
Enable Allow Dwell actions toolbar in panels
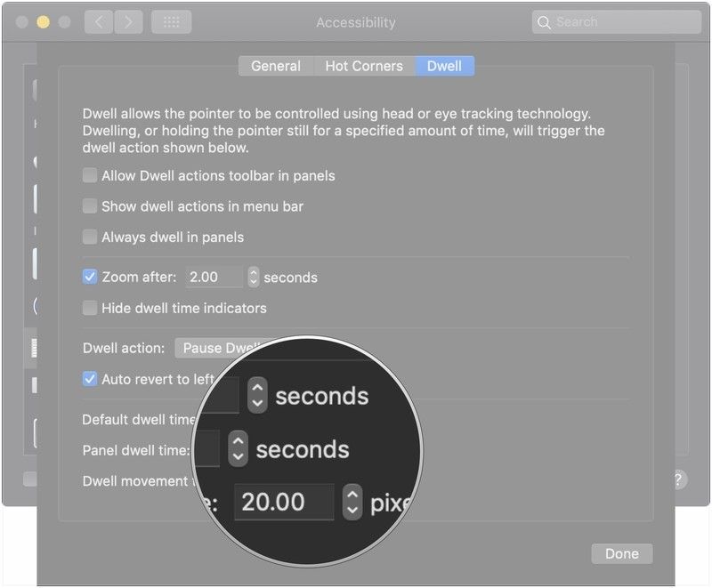90,175
